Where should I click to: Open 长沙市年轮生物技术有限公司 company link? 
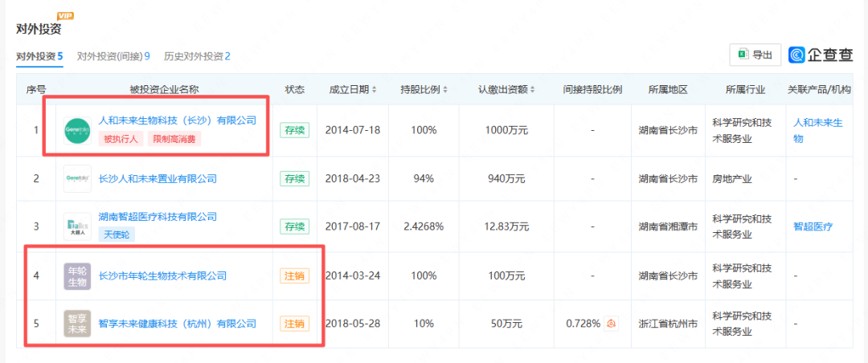[162, 275]
